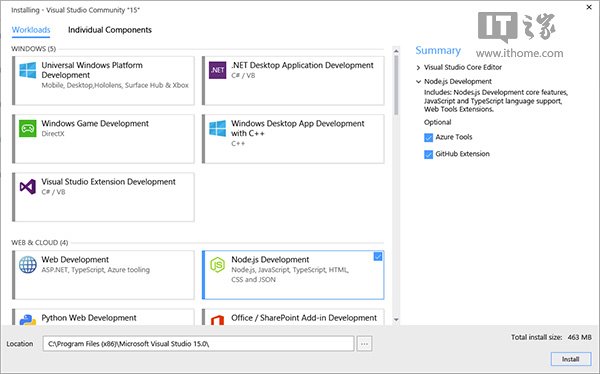Click the green game controller icon
This screenshot has height=374, width=600.
(x=28, y=128)
